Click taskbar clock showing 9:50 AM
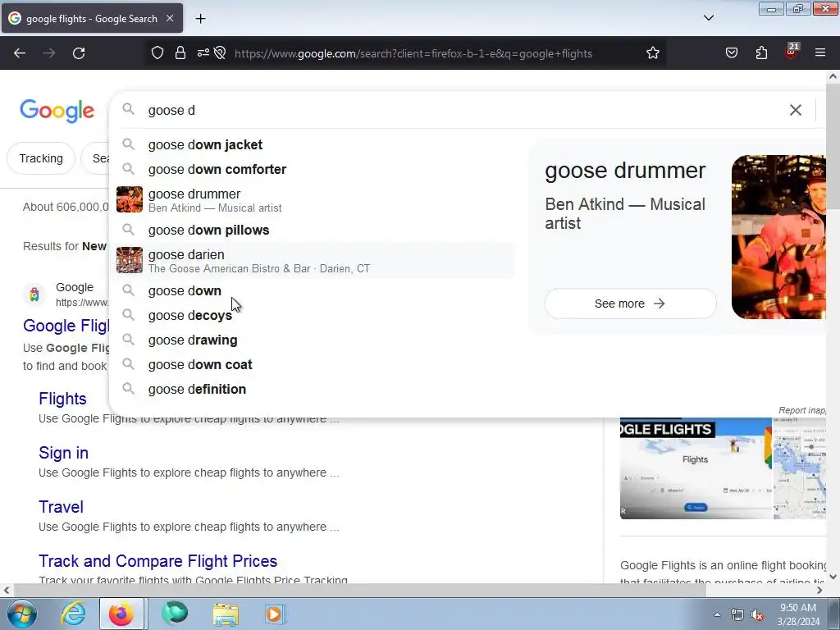The height and width of the screenshot is (630, 840). tap(798, 614)
